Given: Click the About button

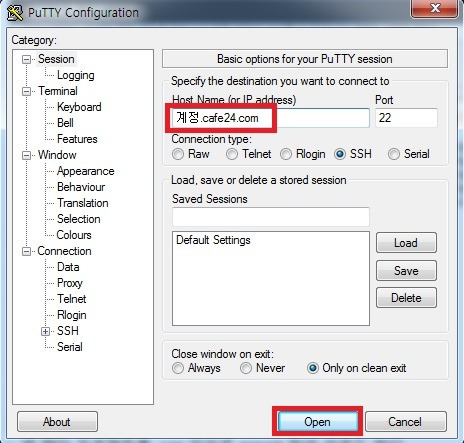Looking at the screenshot, I should (x=57, y=422).
